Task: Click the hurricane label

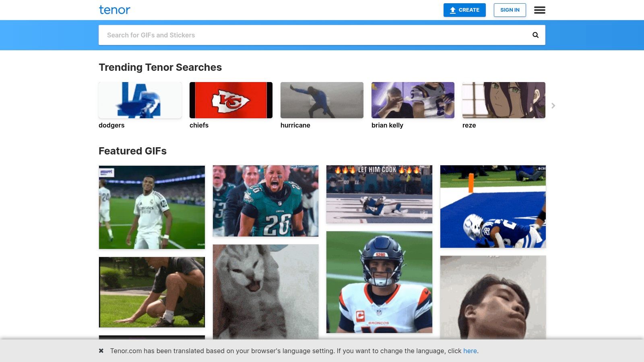Action: tap(295, 125)
